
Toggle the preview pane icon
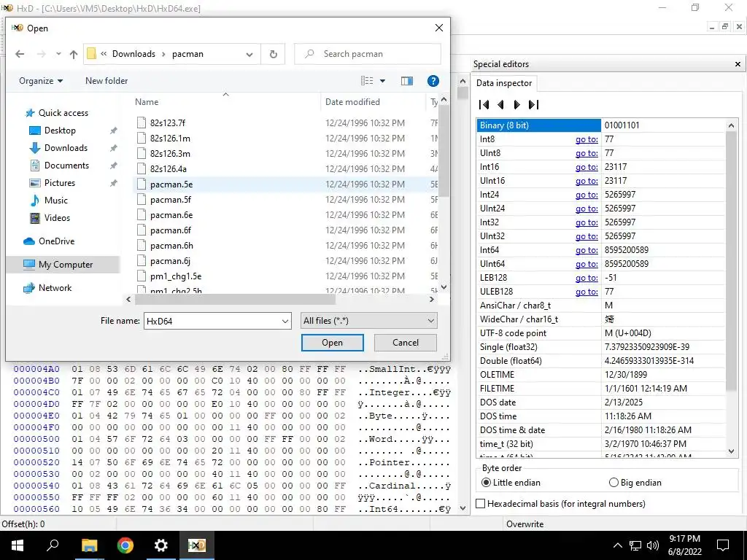(407, 81)
